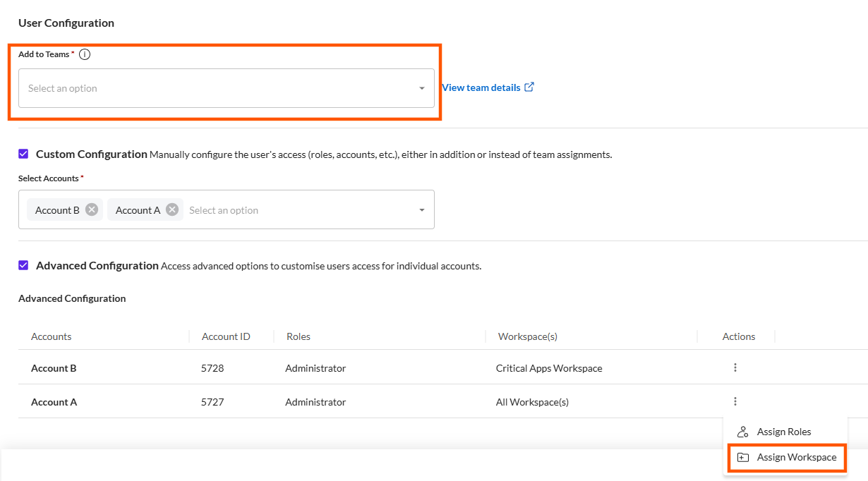Choose Assign Roles from the actions menu
868x481 pixels.
tap(785, 432)
